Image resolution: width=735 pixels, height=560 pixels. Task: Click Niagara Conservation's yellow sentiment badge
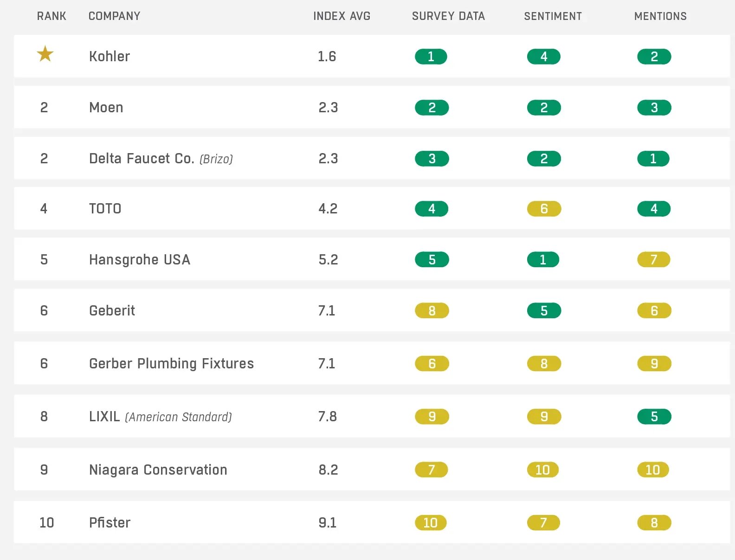[x=543, y=470]
